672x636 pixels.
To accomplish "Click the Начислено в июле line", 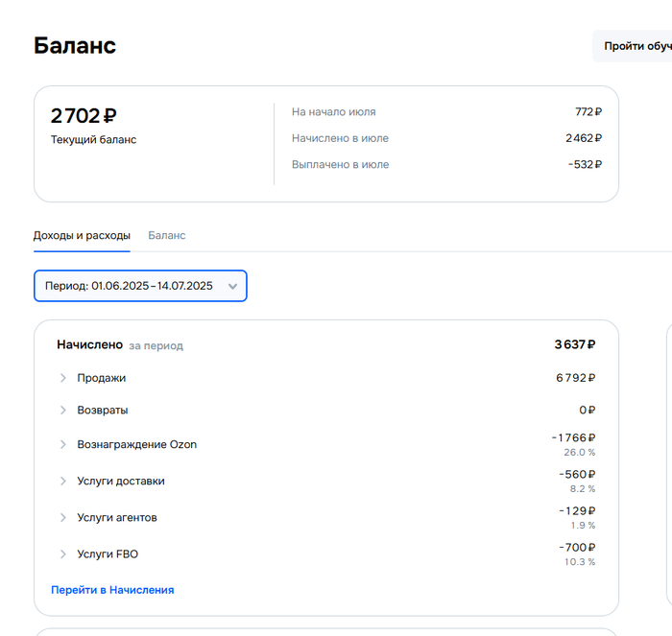I will pos(340,138).
